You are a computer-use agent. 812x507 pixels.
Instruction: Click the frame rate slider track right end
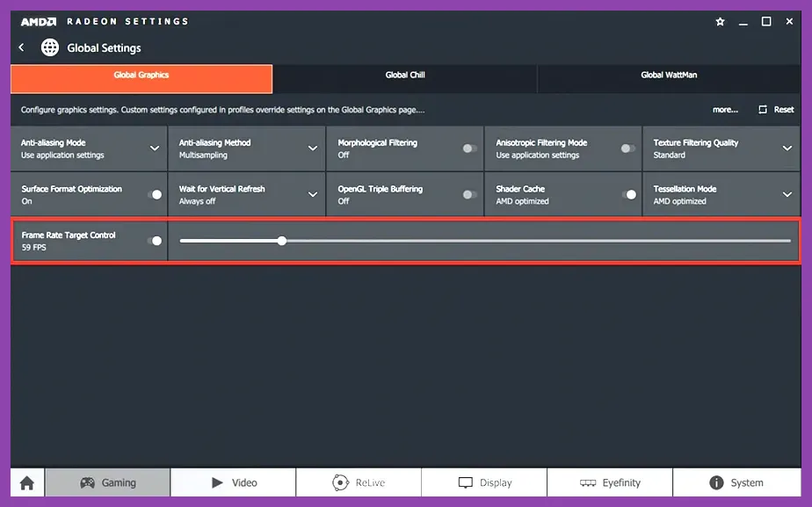[788, 241]
